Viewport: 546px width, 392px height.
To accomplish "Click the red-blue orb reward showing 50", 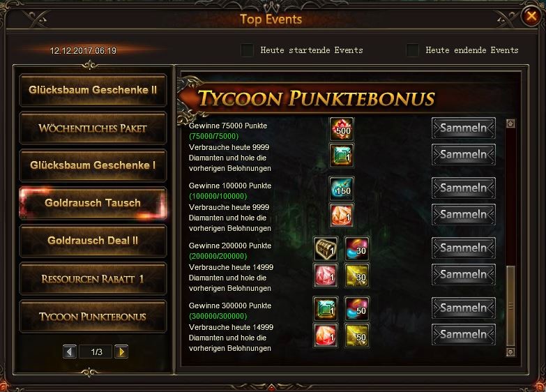I will coord(357,308).
